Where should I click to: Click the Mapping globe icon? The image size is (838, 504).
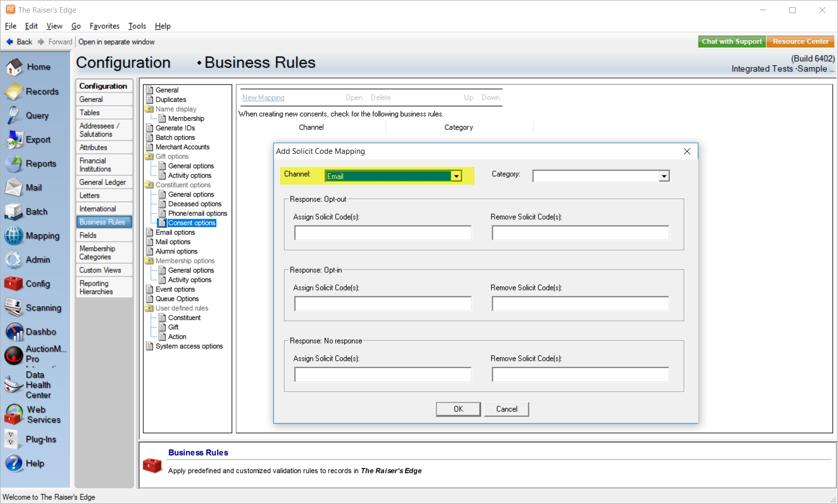click(14, 236)
